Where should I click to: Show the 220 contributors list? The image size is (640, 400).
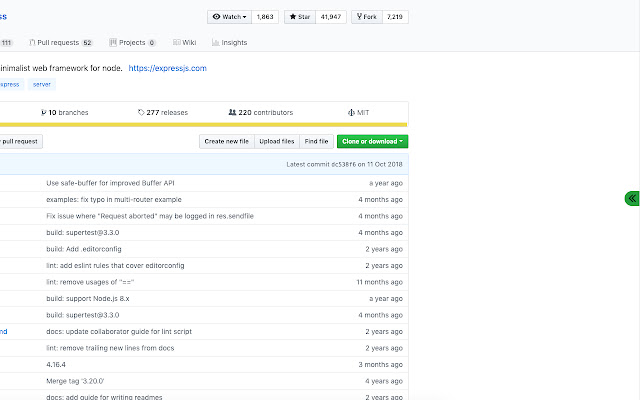coord(261,113)
